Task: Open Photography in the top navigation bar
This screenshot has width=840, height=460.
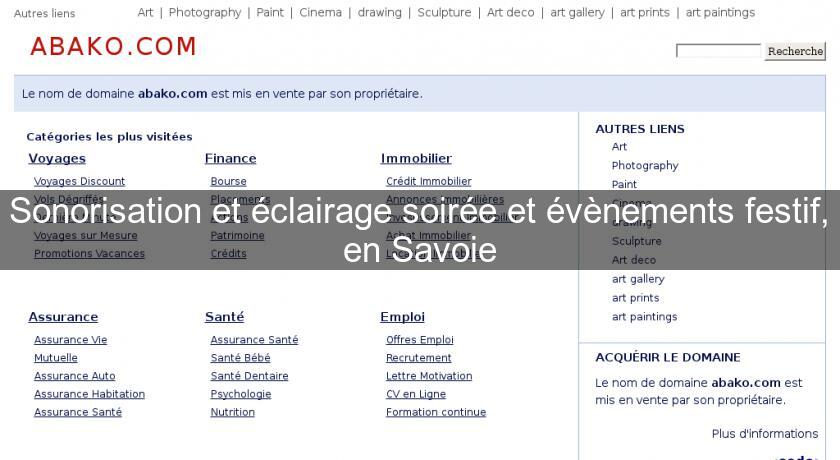Action: click(x=205, y=12)
